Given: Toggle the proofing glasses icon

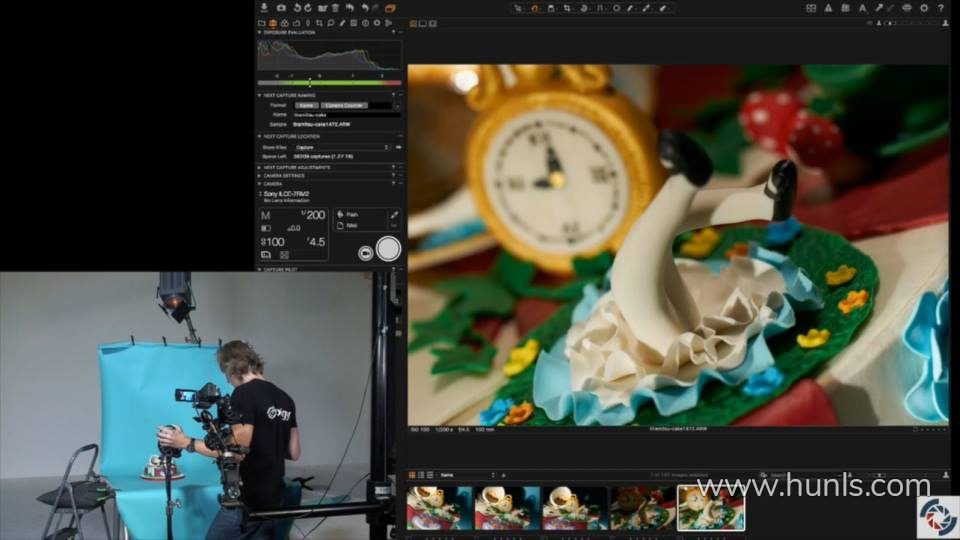Looking at the screenshot, I should click(x=907, y=8).
